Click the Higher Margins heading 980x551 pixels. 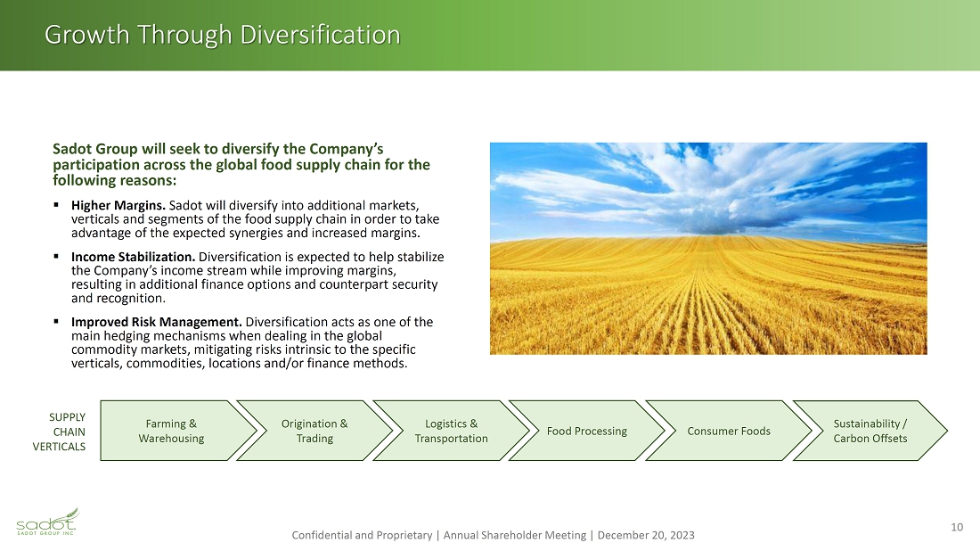118,205
